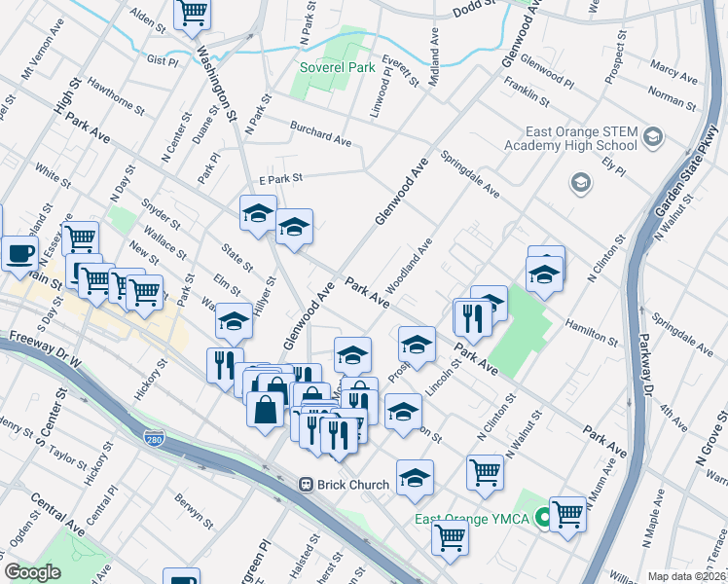Select the shopping cart marker right of East Orange YMCA
Viewport: 728px width, 584px height.
tap(567, 515)
